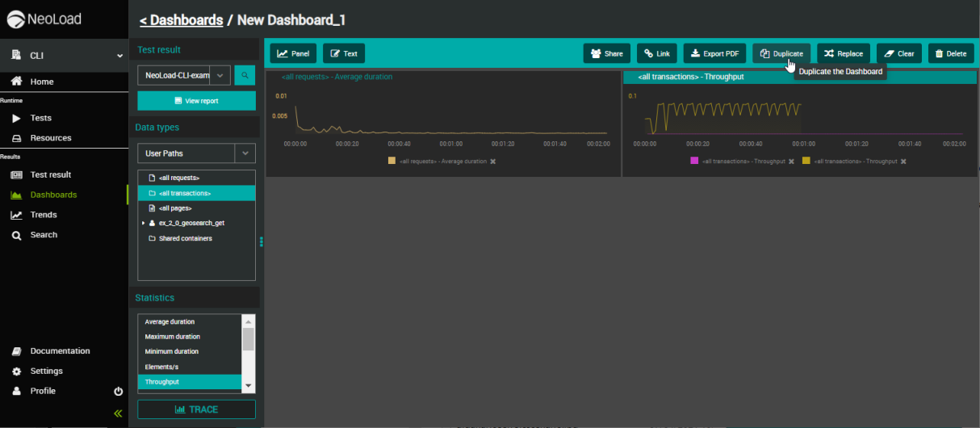Delete the dashboard with the trash button

coord(950,53)
